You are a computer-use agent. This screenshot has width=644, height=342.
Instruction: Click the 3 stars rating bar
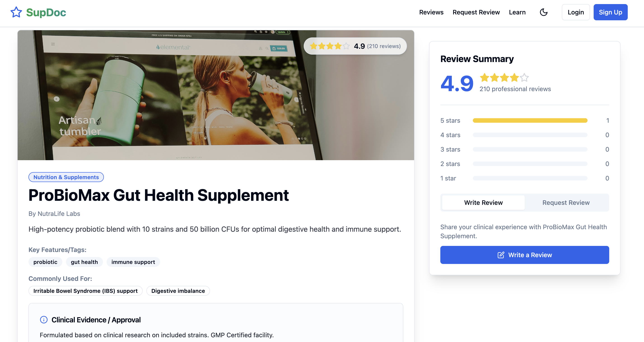point(530,149)
